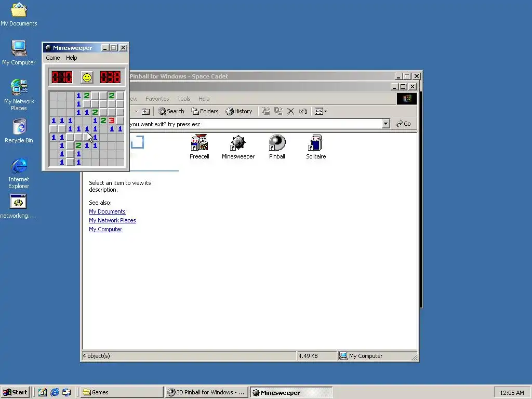Follow the My Documents link

[107, 211]
